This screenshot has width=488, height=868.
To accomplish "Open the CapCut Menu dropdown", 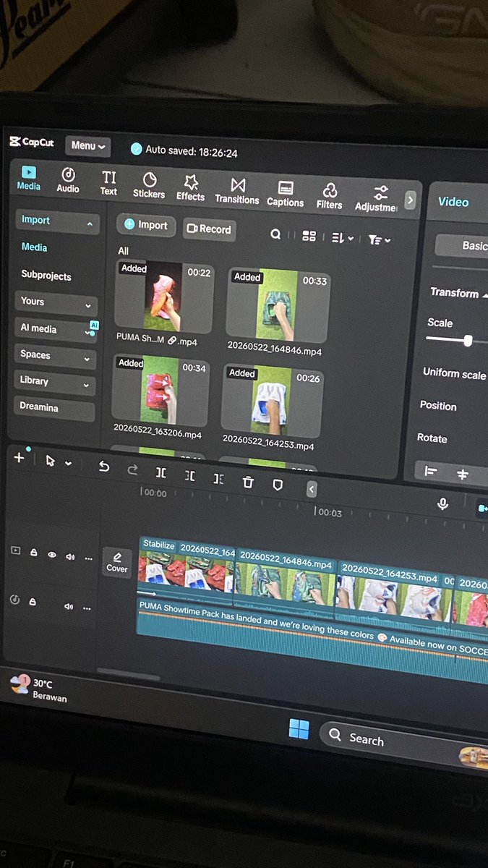I will [87, 145].
